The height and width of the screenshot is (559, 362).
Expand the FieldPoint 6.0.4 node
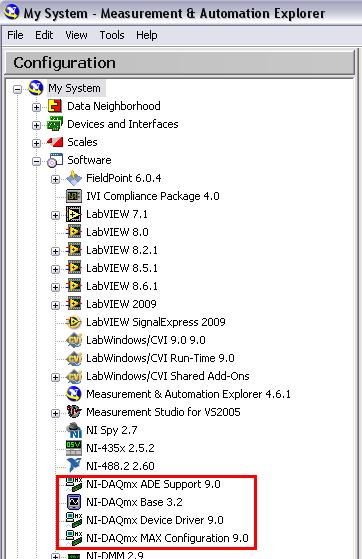55,179
